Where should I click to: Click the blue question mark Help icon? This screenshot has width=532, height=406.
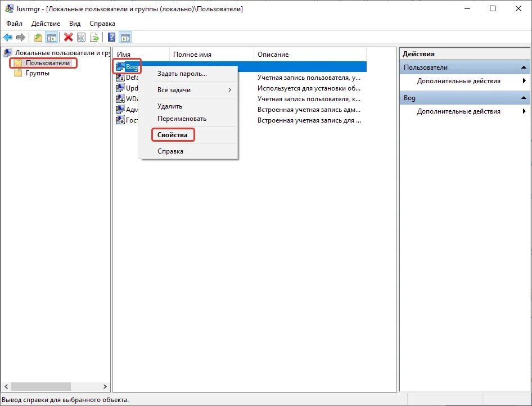[x=111, y=37]
